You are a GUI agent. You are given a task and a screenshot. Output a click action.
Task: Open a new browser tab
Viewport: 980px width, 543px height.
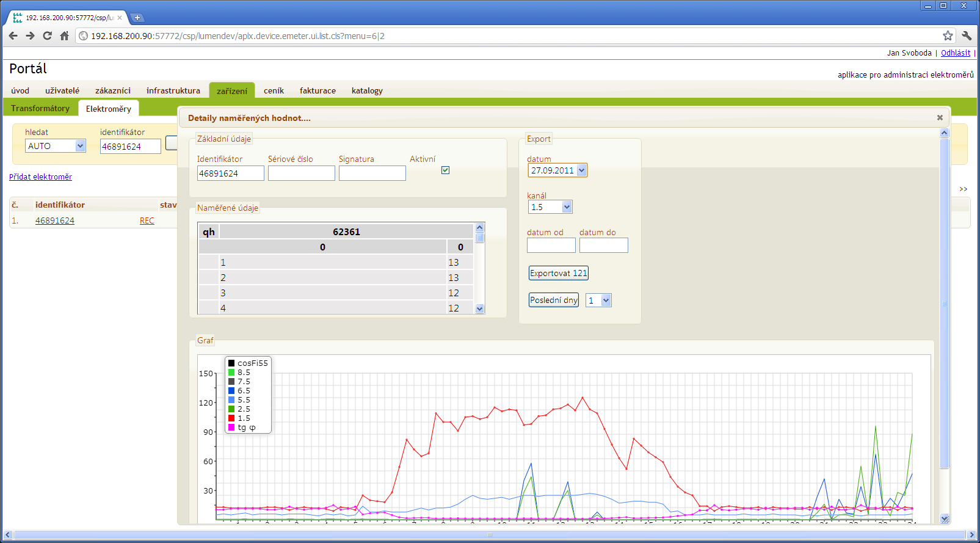137,18
